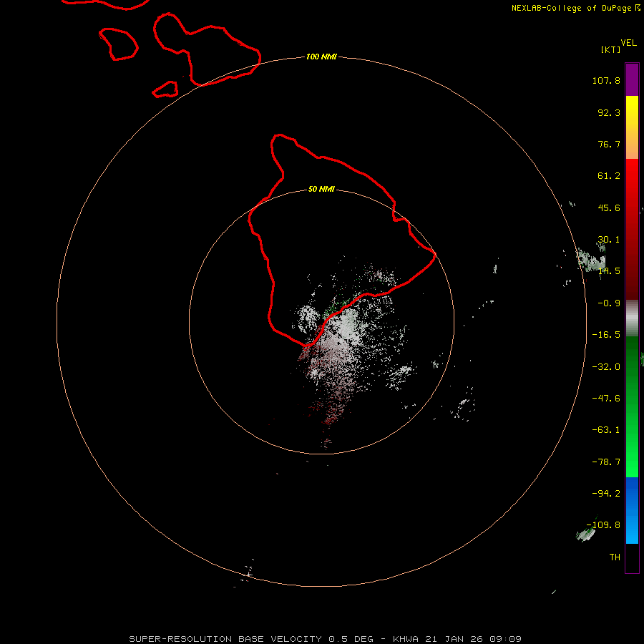Select the -47.6 velocity scale value

(x=606, y=399)
